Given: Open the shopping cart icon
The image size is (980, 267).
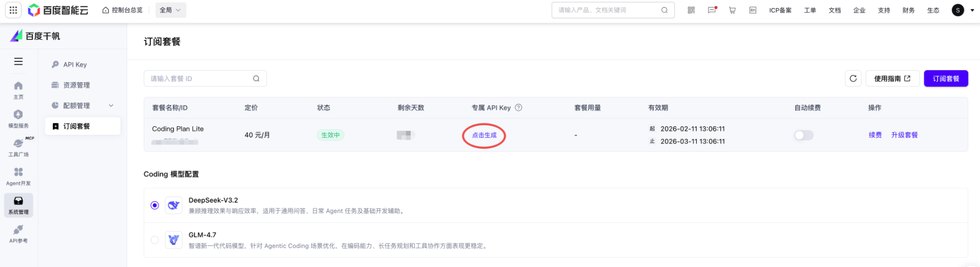Looking at the screenshot, I should click(732, 10).
